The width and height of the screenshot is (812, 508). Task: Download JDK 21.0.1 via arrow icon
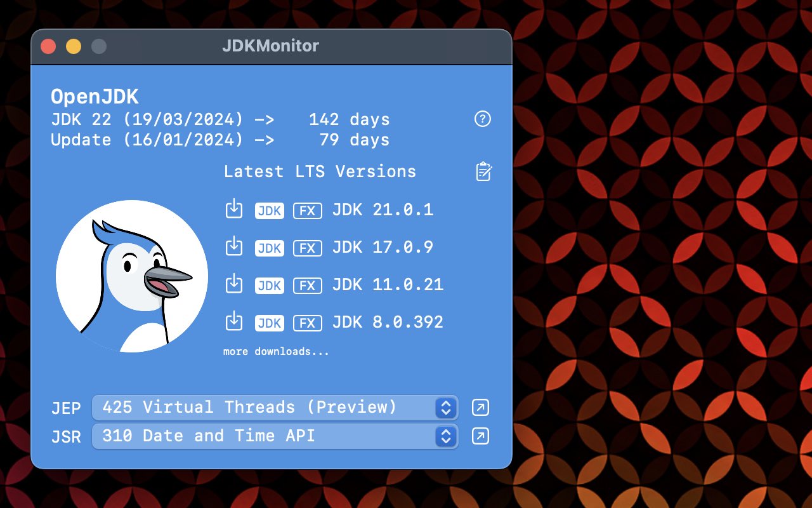pos(234,209)
